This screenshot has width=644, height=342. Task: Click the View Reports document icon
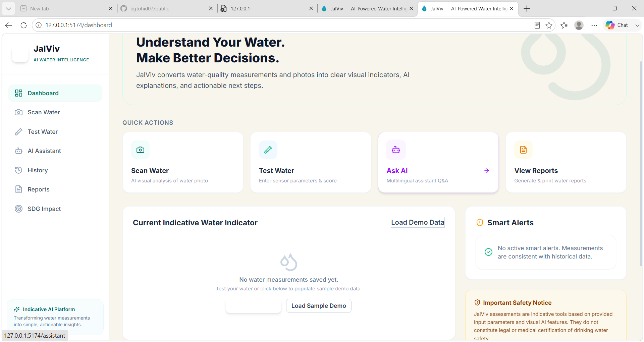pyautogui.click(x=523, y=150)
